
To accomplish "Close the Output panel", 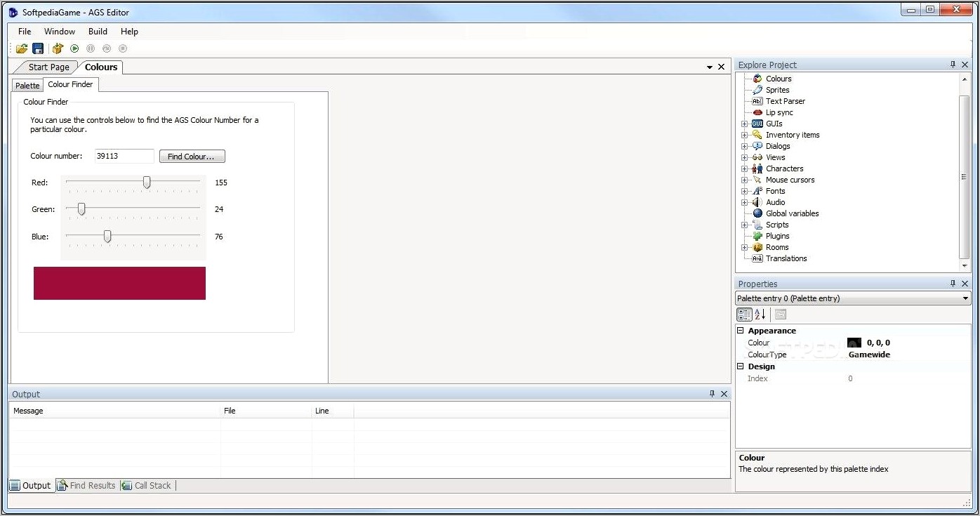I will pos(724,394).
